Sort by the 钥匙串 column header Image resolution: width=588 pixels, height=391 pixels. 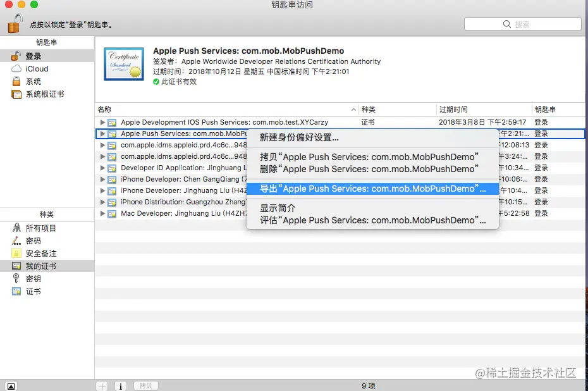[558, 109]
